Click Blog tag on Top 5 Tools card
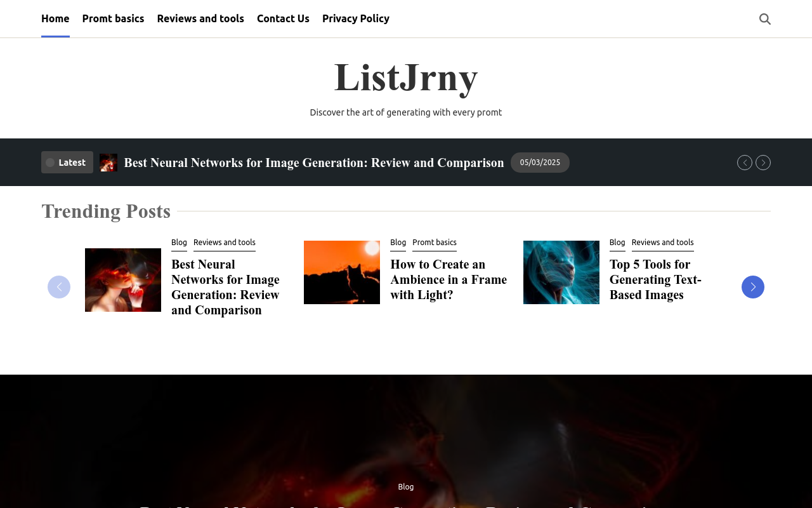Screen dimensions: 812x508 click(617, 243)
